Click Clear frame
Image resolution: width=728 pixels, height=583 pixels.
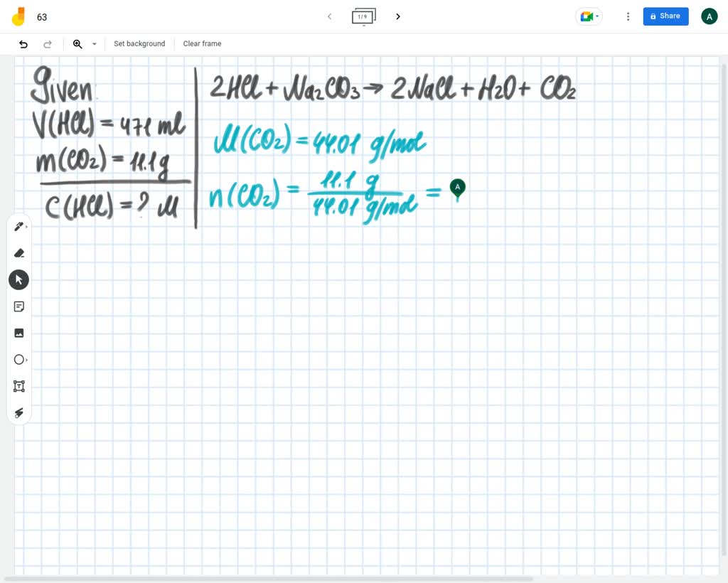tap(202, 43)
